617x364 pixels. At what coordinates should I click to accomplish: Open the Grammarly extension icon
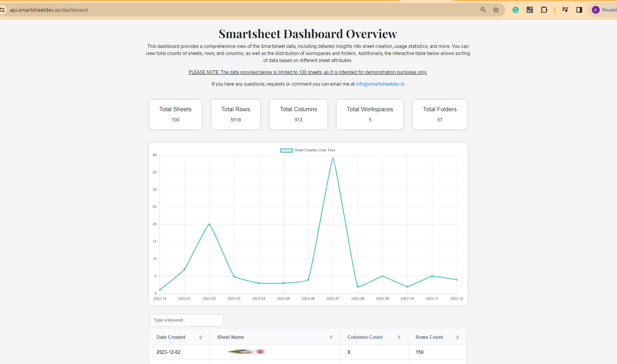[x=516, y=10]
